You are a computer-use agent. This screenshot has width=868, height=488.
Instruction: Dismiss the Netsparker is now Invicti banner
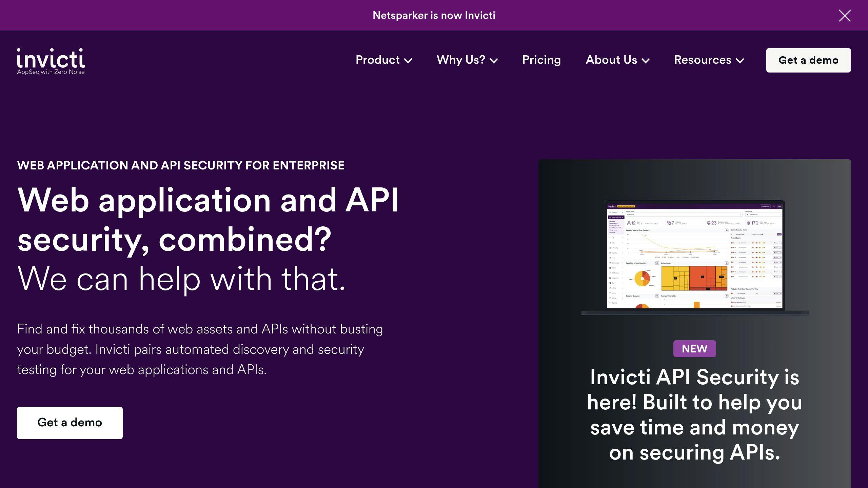pos(845,15)
